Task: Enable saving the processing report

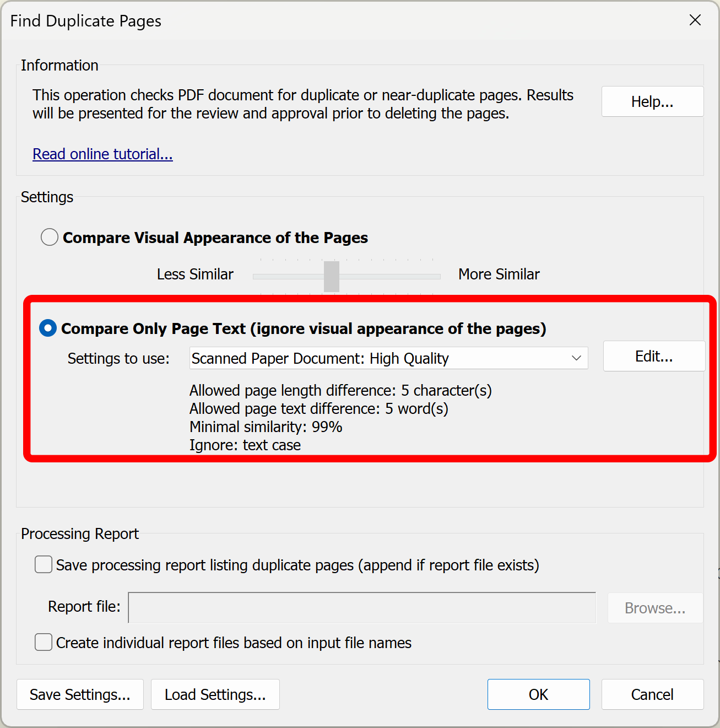Action: click(x=43, y=564)
